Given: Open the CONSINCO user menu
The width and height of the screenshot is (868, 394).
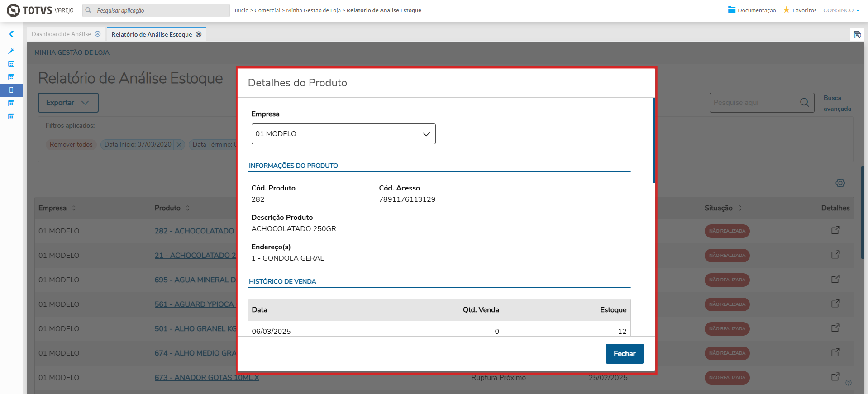Looking at the screenshot, I should [841, 10].
